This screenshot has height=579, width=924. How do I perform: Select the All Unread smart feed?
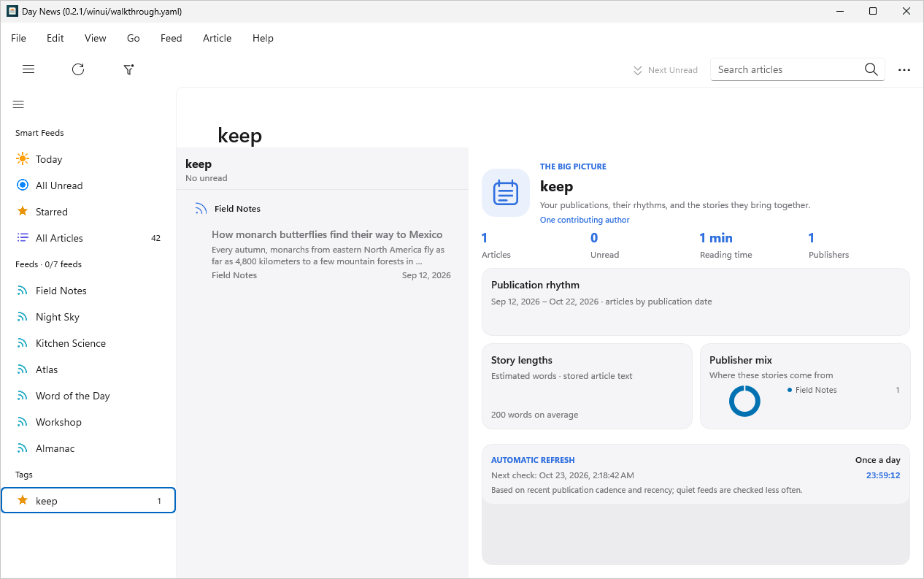pyautogui.click(x=88, y=185)
